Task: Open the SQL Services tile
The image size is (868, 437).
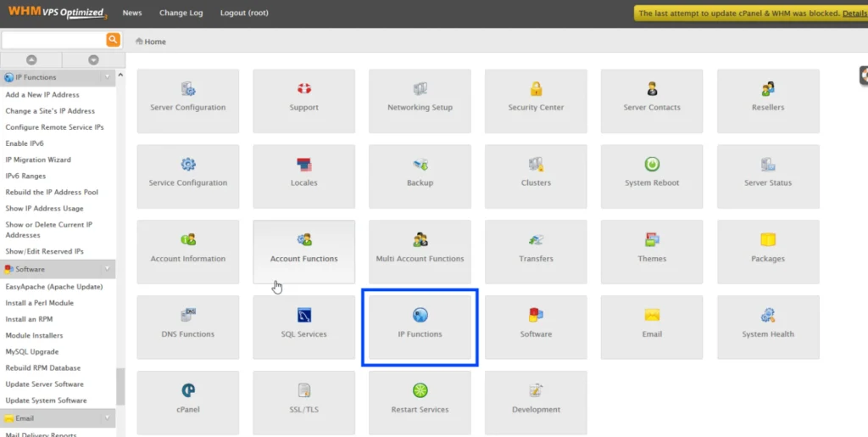Action: tap(304, 328)
